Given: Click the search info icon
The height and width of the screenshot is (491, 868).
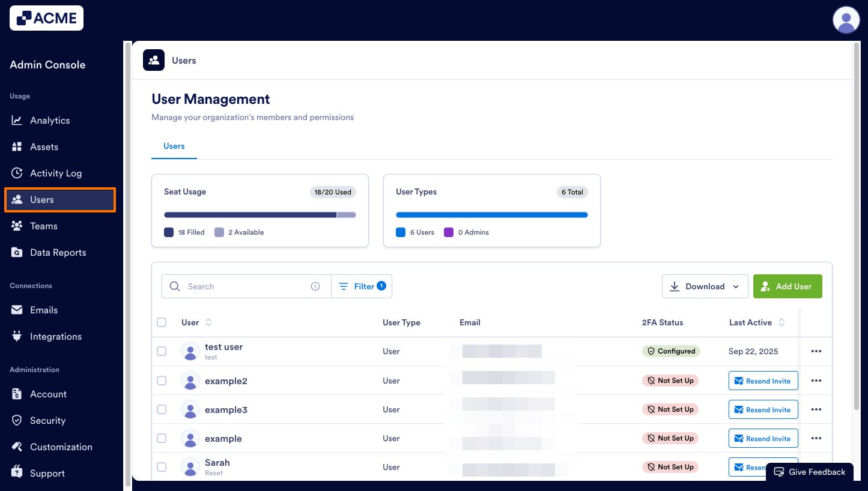Looking at the screenshot, I should tap(315, 286).
